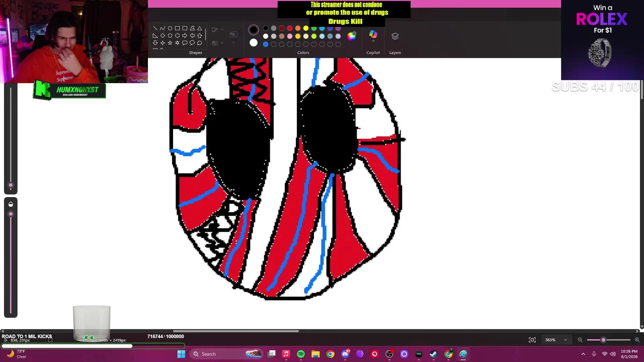The width and height of the screenshot is (644, 362).
Task: Select the straight Line shape tool
Action: pos(155,29)
